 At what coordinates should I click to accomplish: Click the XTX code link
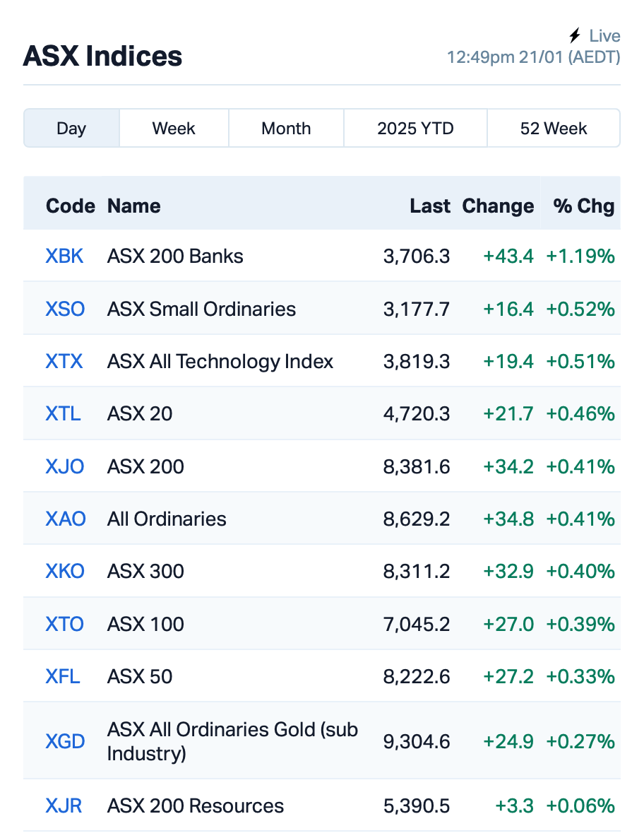coord(64,361)
